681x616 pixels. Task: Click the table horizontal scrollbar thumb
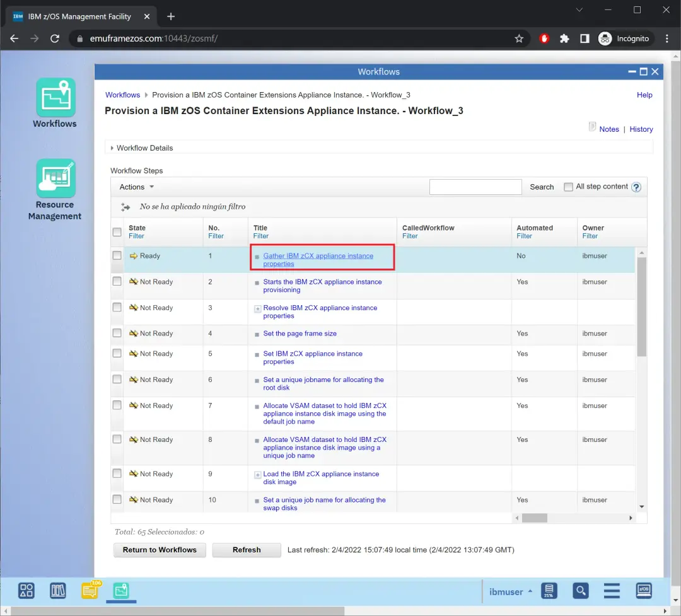[534, 518]
